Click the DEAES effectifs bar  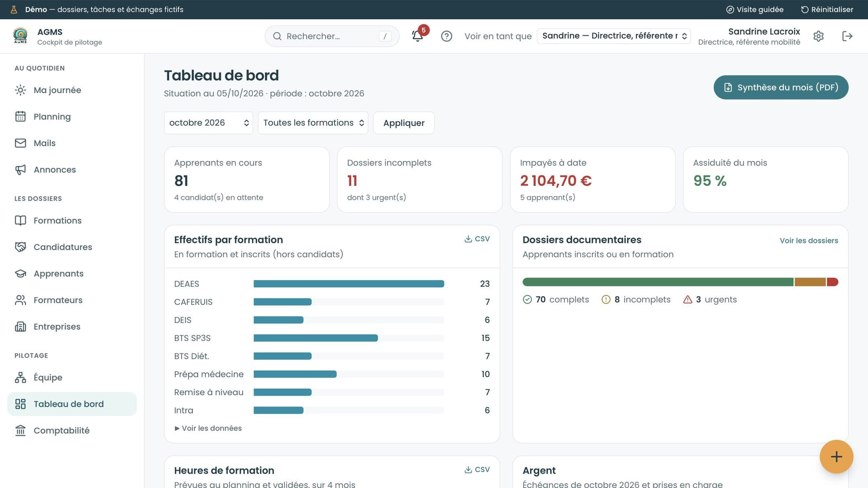pos(349,284)
